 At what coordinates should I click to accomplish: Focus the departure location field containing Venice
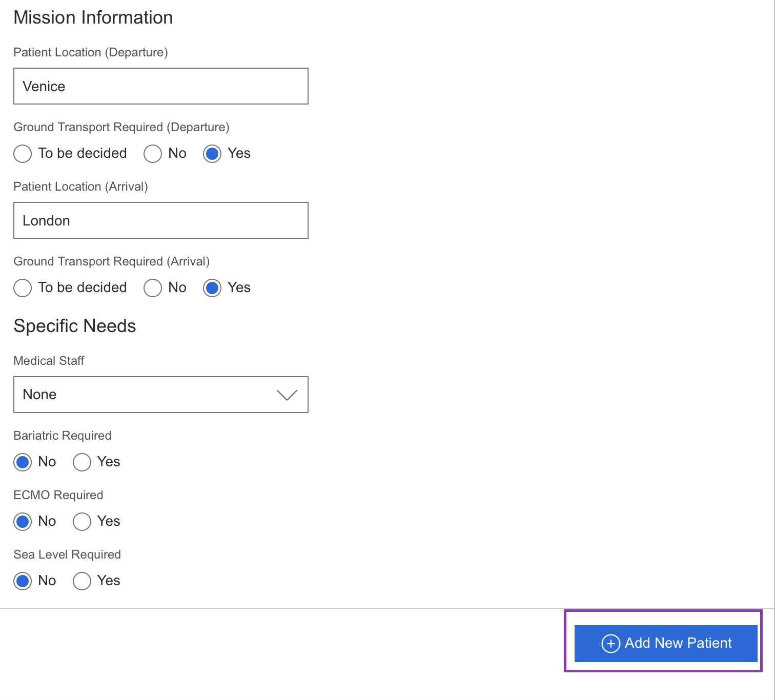click(160, 86)
